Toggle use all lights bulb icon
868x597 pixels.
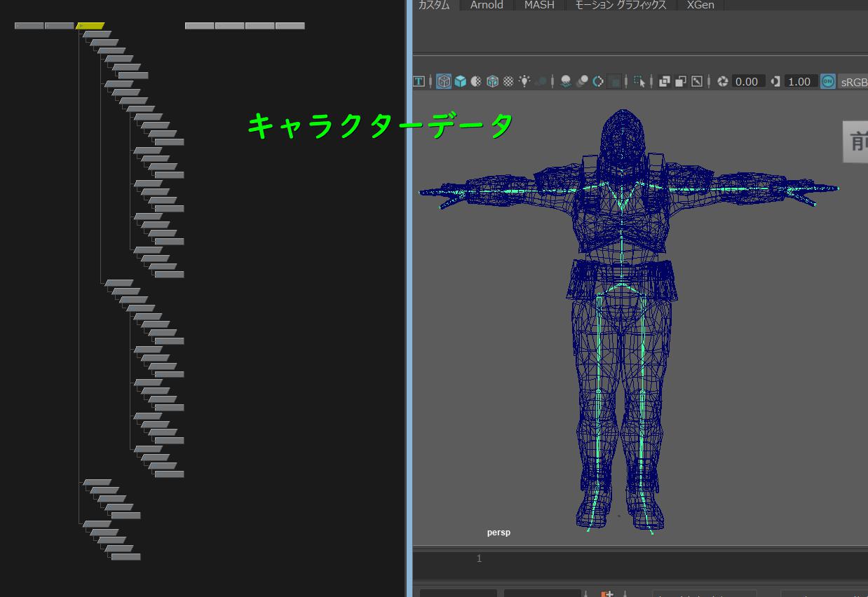coord(524,81)
